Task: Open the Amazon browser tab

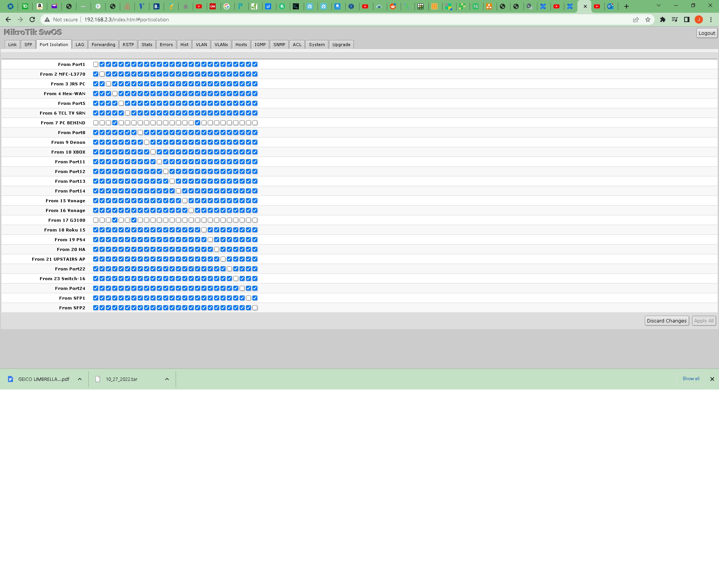Action: [39, 6]
